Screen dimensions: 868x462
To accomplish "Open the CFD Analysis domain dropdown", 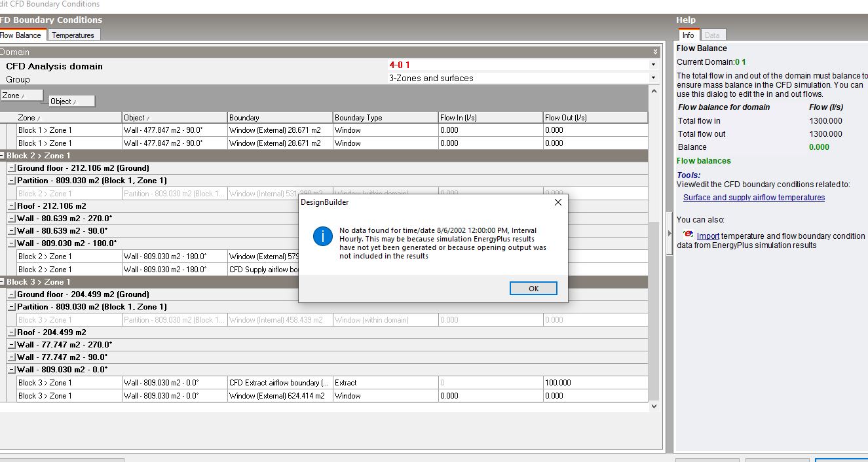I will click(653, 65).
